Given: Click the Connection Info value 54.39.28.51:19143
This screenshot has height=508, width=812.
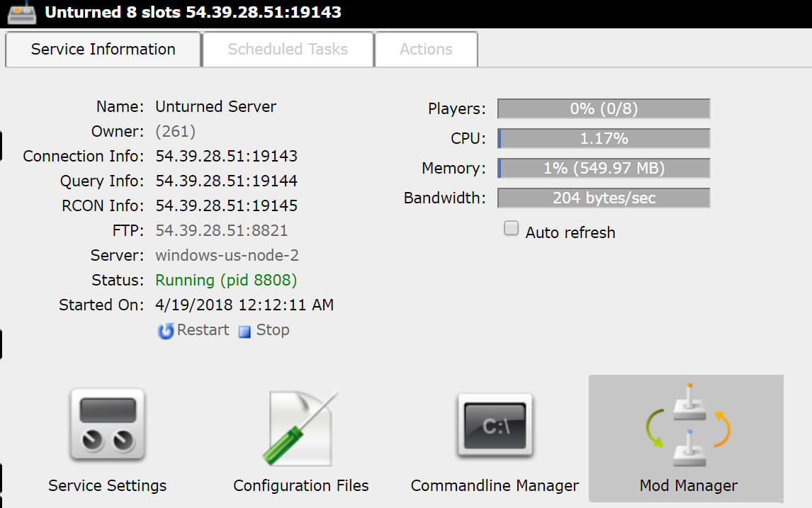Looking at the screenshot, I should 226,157.
